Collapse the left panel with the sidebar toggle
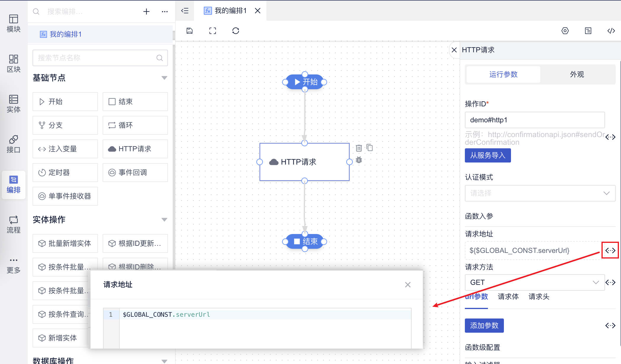 [185, 11]
